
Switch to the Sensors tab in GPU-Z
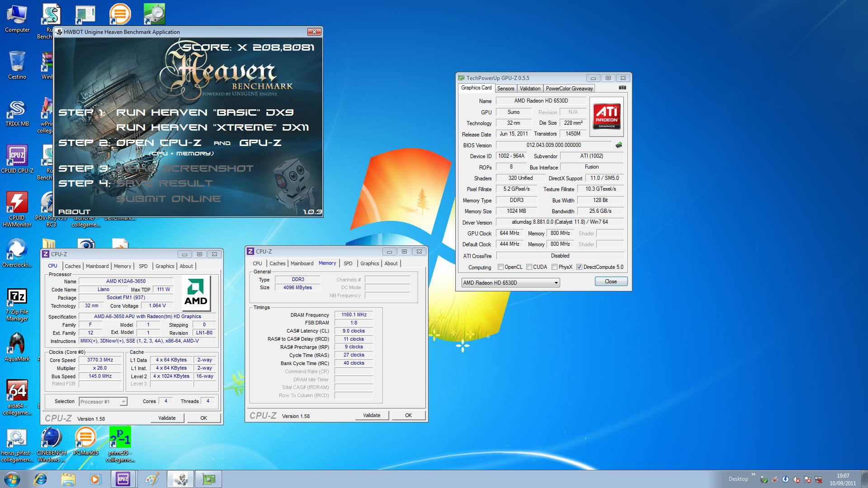(x=505, y=89)
